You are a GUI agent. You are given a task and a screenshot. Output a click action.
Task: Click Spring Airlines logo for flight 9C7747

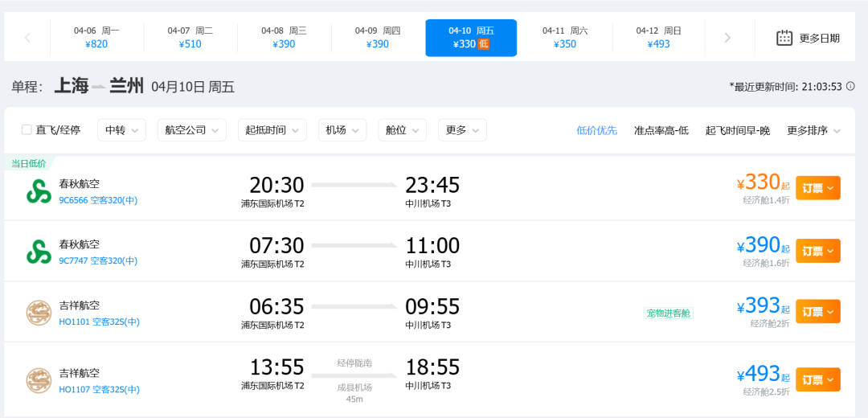pos(39,252)
